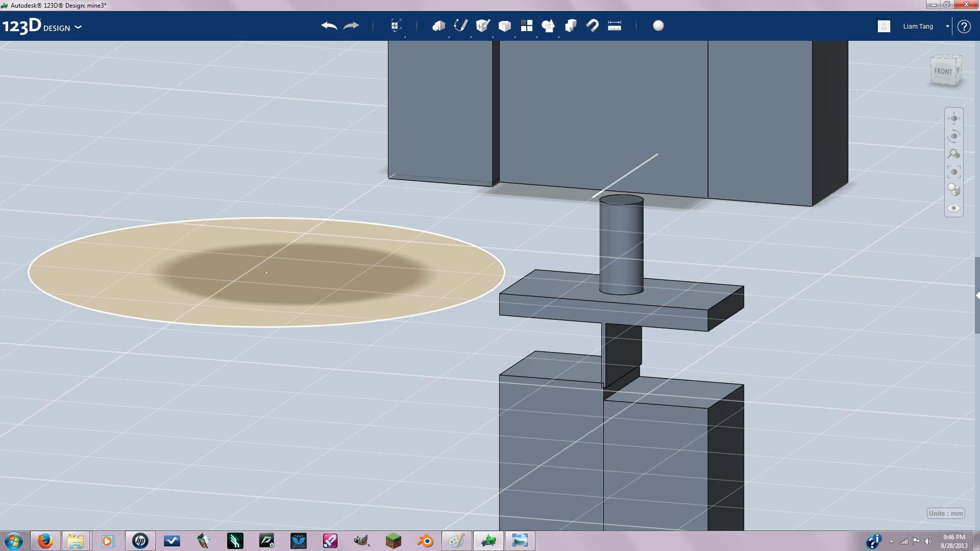Open the Transform tool
The height and width of the screenshot is (551, 980).
coord(396,26)
